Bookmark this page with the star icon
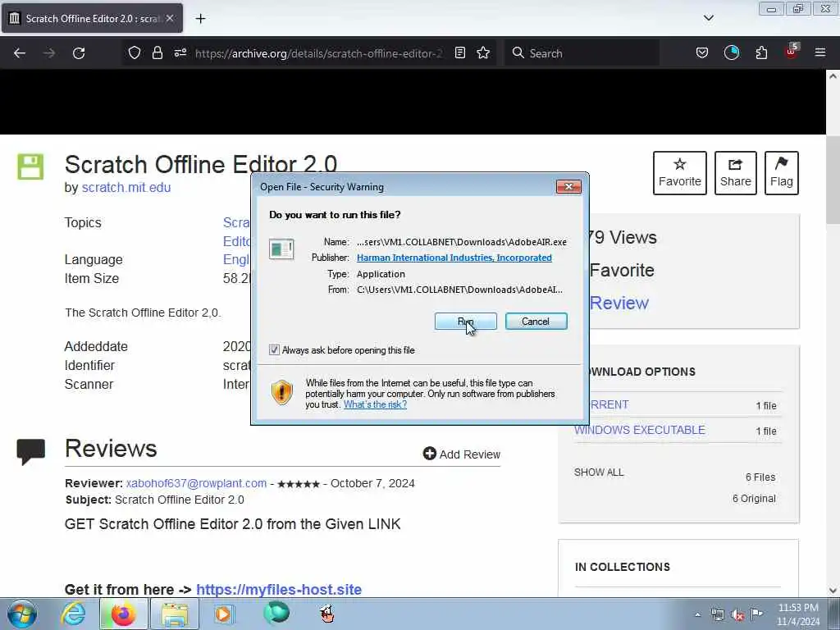This screenshot has width=840, height=630. tap(483, 52)
